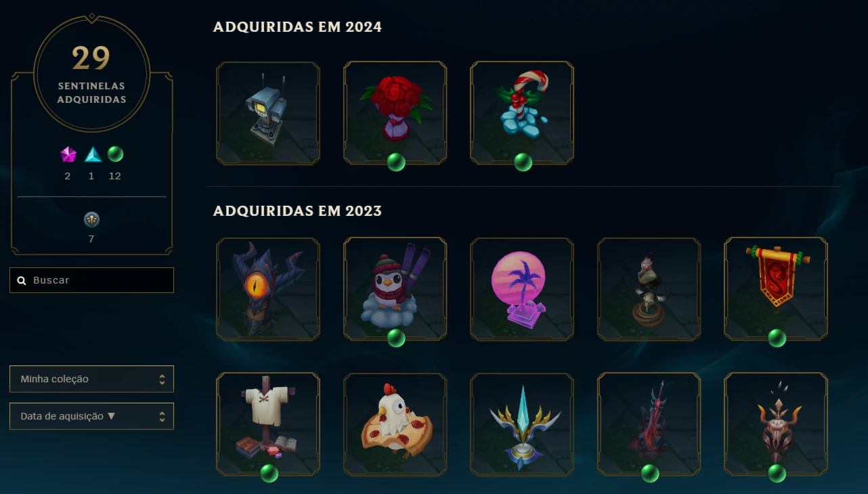
Task: Click green orb badge under scarecrow ward
Action: tap(269, 474)
